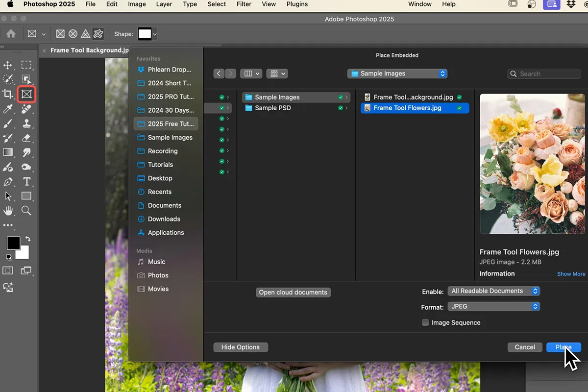Pick the Zoom tool
This screenshot has width=588, height=392.
(x=27, y=211)
